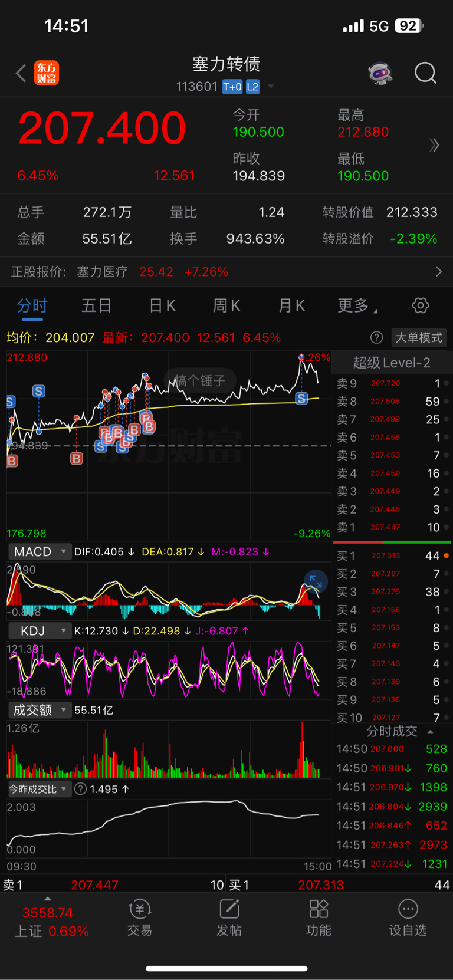453x980 pixels.
Task: Open 交易 in bottom bar
Action: [140, 918]
